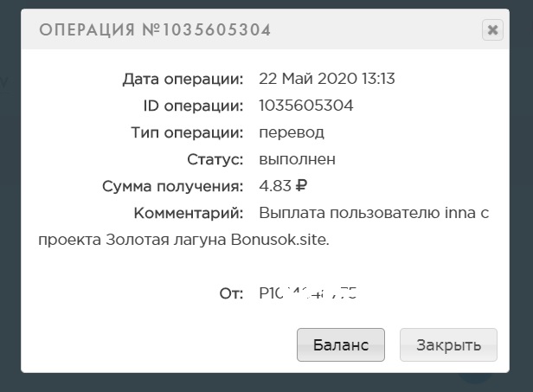Click the Баланс button
The image size is (533, 392).
point(340,344)
